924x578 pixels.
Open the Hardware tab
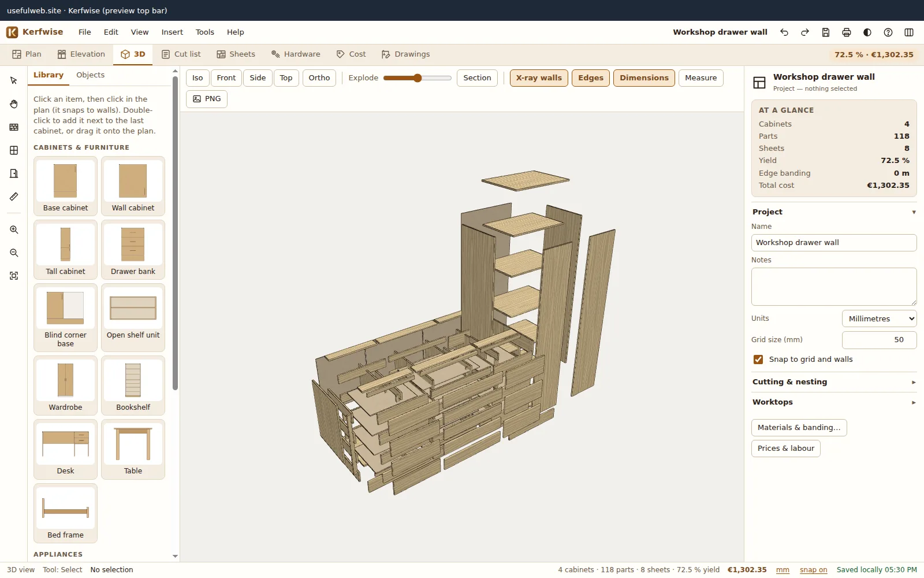(x=296, y=54)
